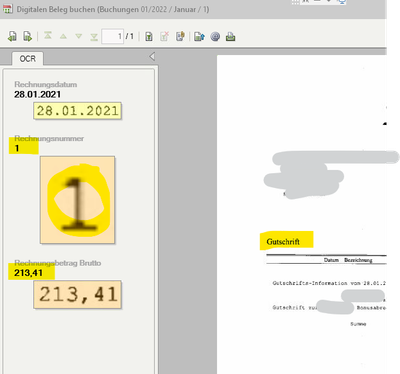The height and width of the screenshot is (374, 400).
Task: Go to the next document icon
Action: coord(27,36)
